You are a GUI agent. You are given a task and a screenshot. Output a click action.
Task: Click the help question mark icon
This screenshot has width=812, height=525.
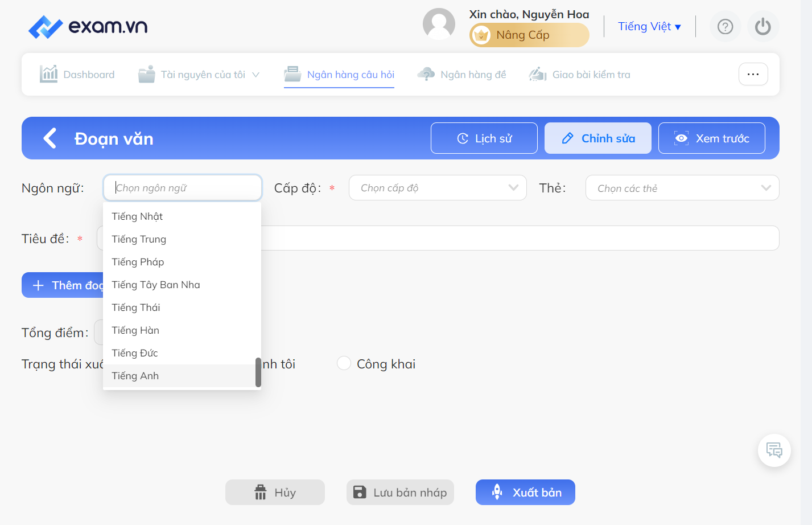point(725,27)
